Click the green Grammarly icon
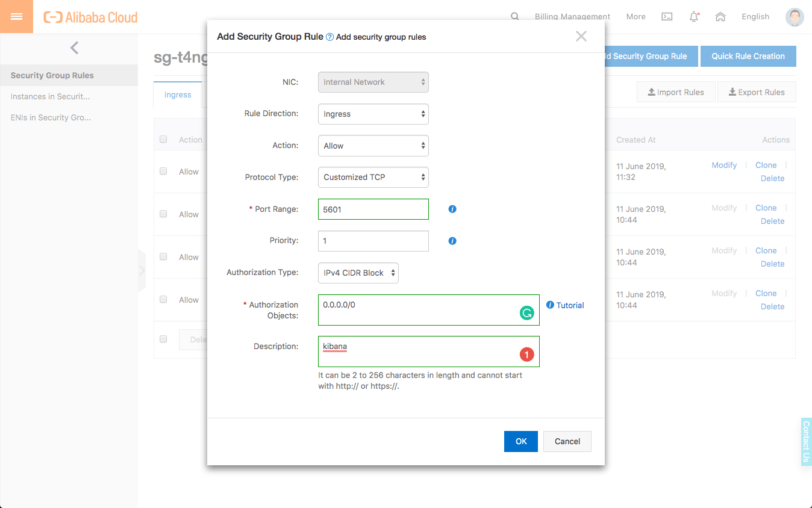 click(527, 313)
